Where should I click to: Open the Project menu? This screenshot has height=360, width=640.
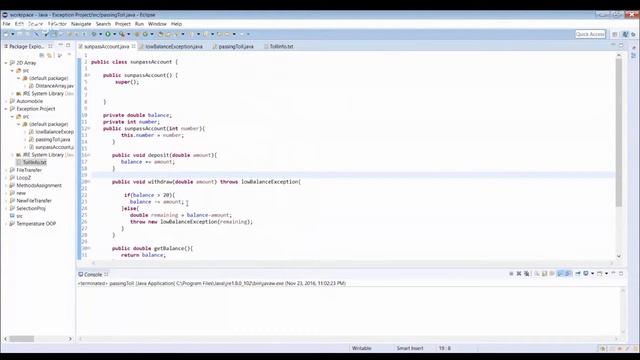(123, 24)
